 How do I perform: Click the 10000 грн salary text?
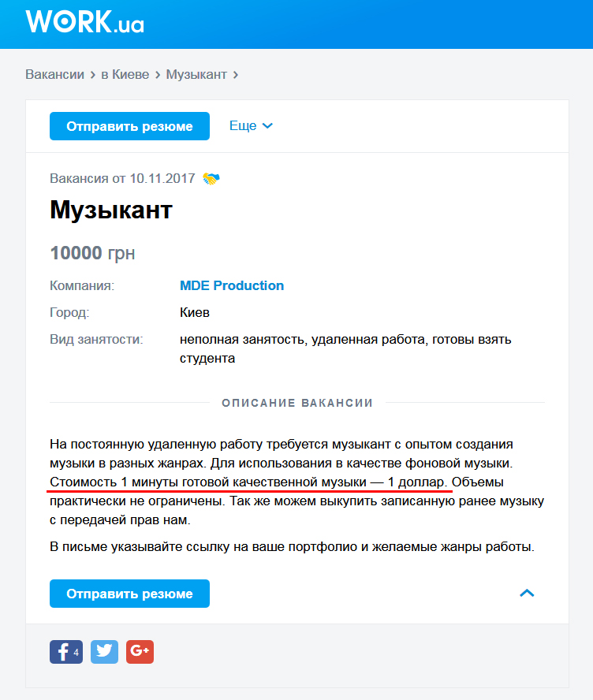point(92,253)
